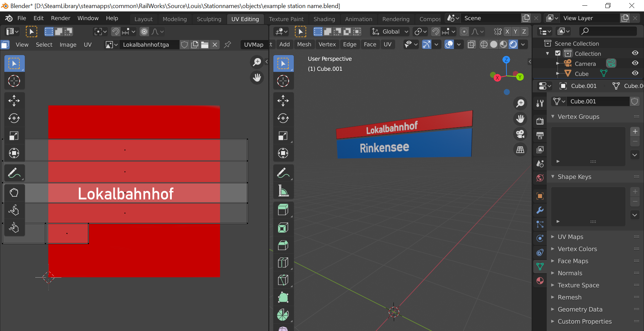644x331 pixels.
Task: Toggle visibility of Cube object
Action: pyautogui.click(x=635, y=73)
